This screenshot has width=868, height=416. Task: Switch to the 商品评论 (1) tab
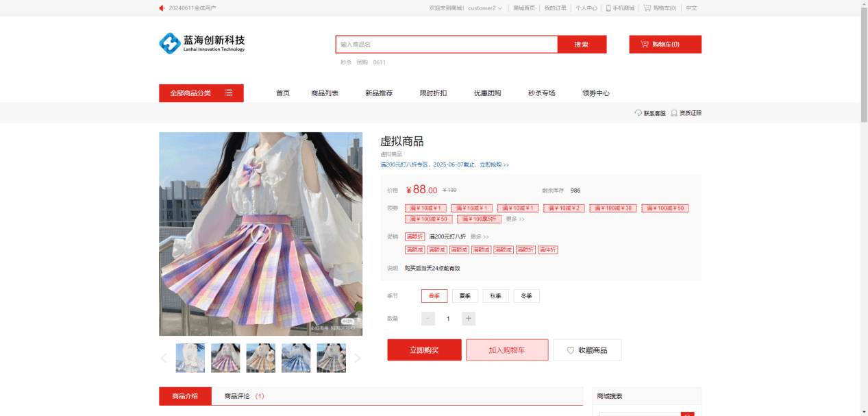(244, 396)
